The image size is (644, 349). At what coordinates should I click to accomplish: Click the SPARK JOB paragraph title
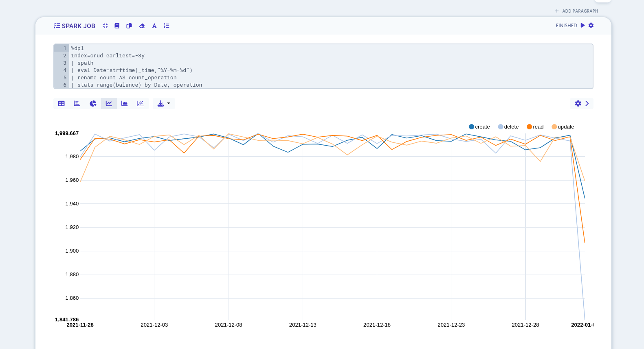(78, 26)
